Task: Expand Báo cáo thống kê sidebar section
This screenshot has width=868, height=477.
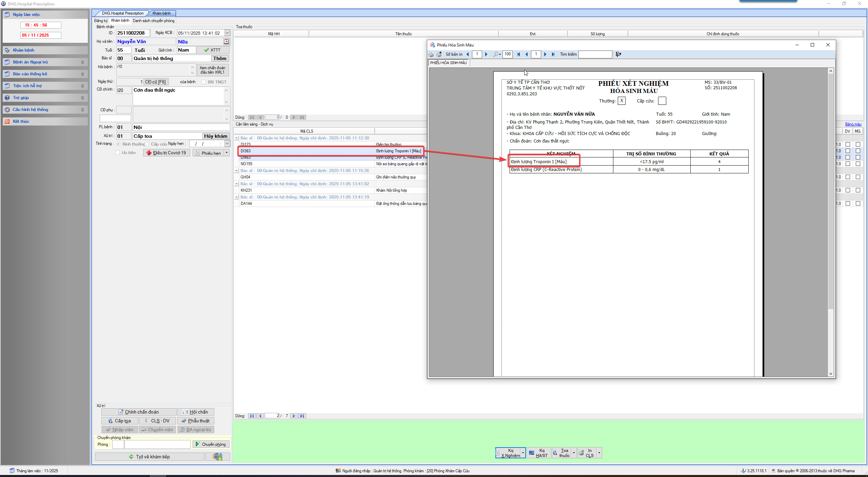Action: tap(82, 74)
